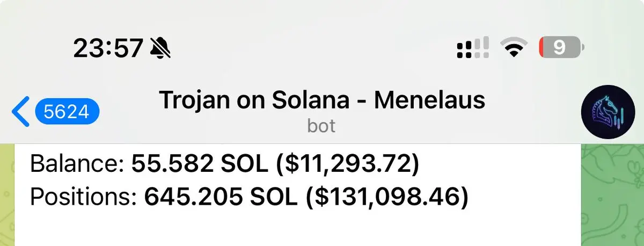This screenshot has width=644, height=246.
Task: Open chat info via Trojan on Solana title
Action: [322, 100]
